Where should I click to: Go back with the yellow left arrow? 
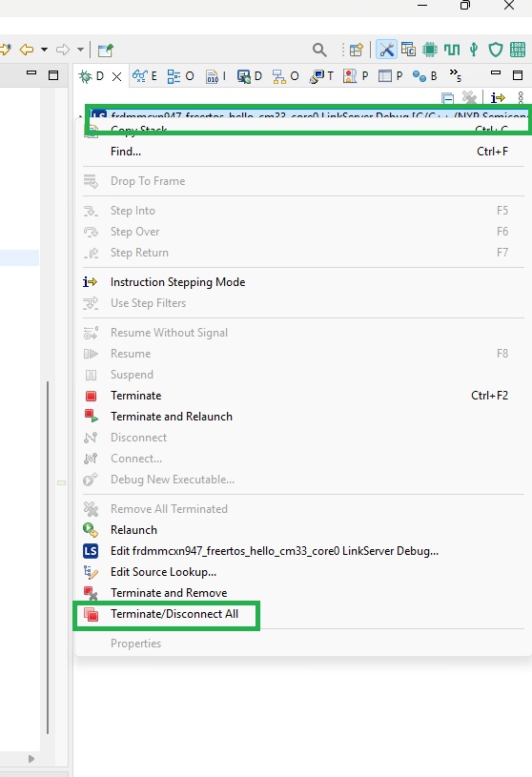click(27, 50)
